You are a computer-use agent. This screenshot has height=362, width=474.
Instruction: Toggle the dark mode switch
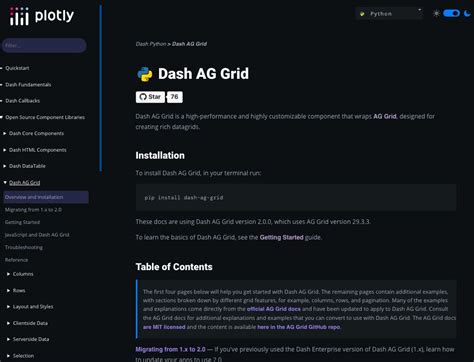[452, 13]
